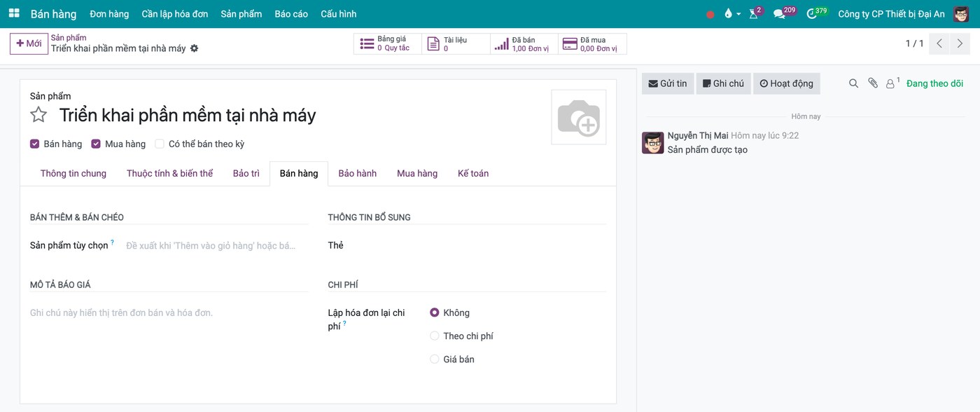Attach files using the paperclip icon
This screenshot has width=980, height=412.
click(x=873, y=83)
